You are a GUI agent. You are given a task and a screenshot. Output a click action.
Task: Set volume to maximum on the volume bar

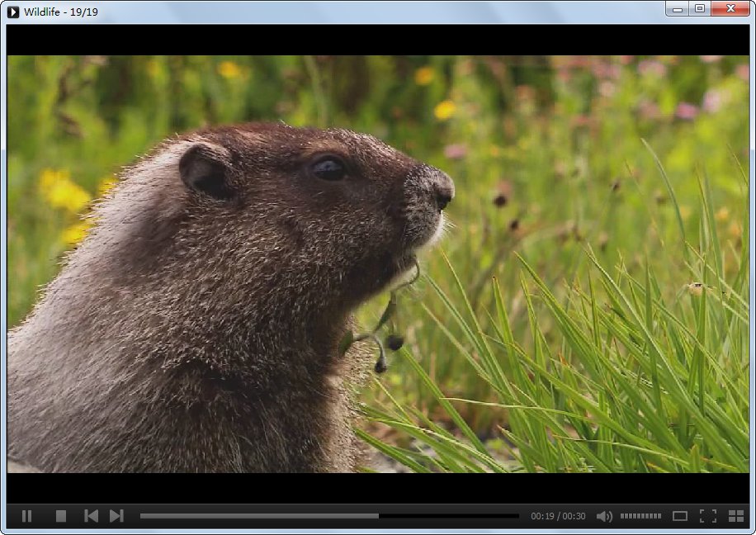pyautogui.click(x=659, y=516)
